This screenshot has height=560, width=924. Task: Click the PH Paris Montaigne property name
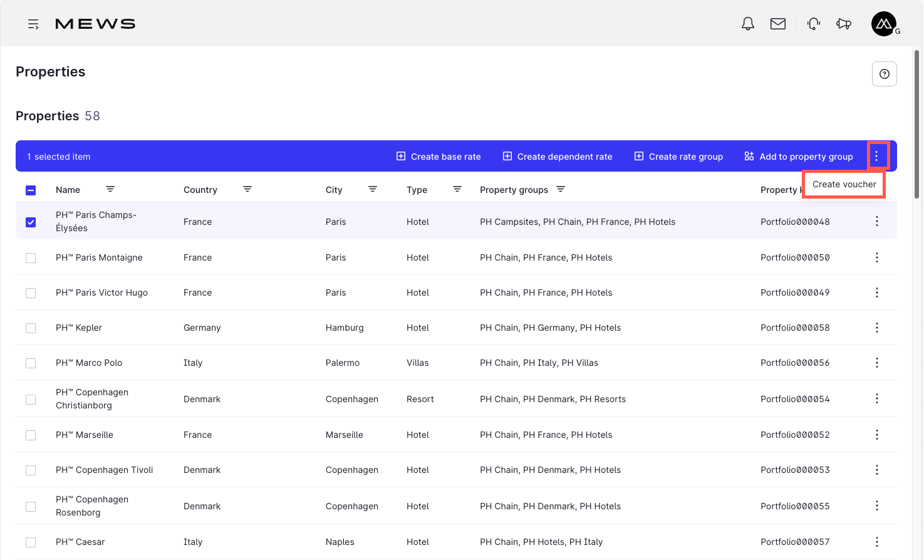click(99, 257)
